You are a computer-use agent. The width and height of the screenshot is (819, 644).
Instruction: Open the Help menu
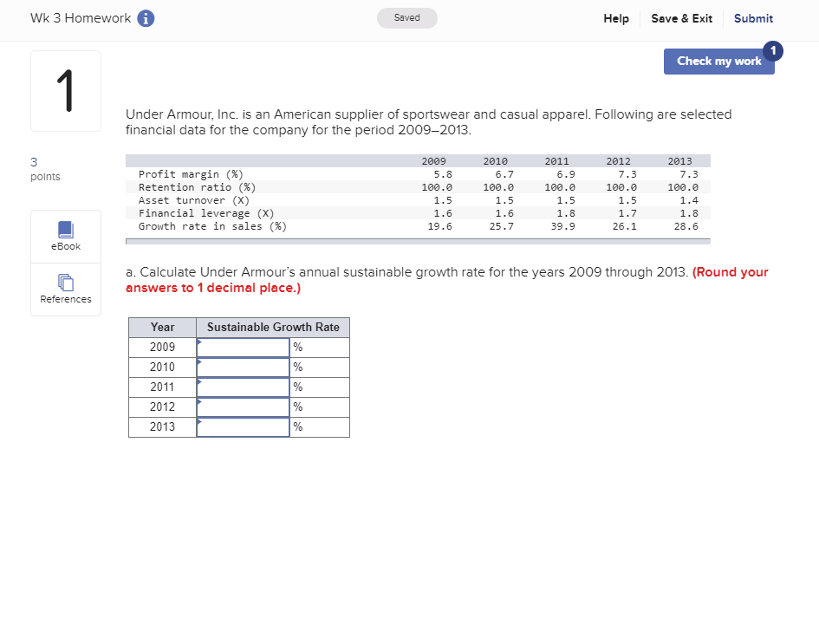tap(615, 18)
